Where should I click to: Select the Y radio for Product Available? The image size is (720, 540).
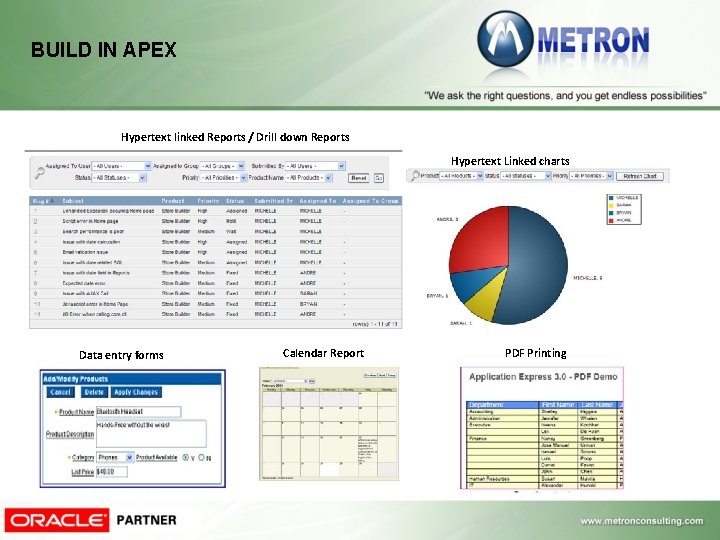186,457
